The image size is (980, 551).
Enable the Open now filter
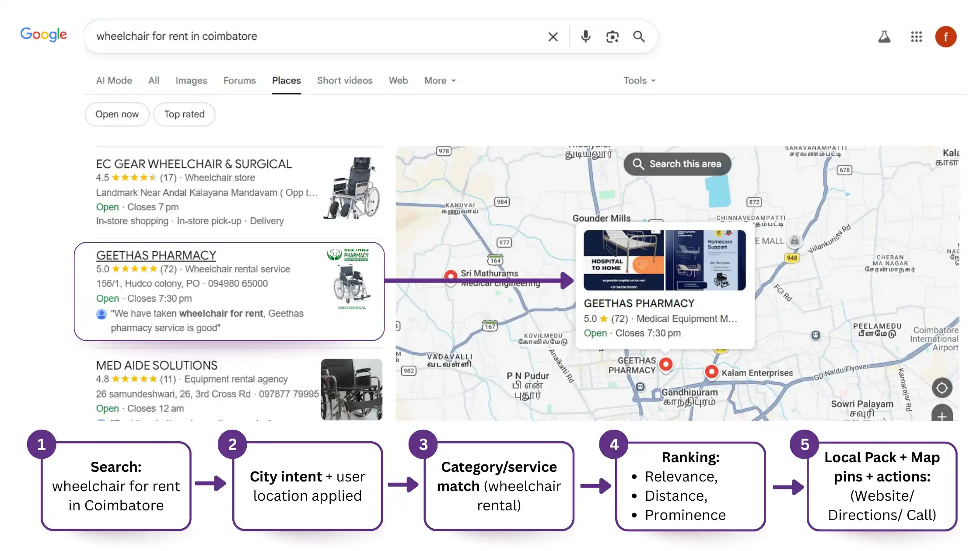116,114
